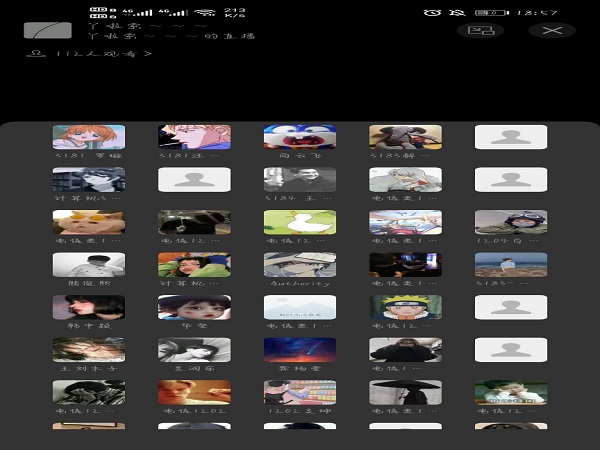Tap the viewer wearing ski goggles
Screen dimensions: 600x450
tap(510, 222)
